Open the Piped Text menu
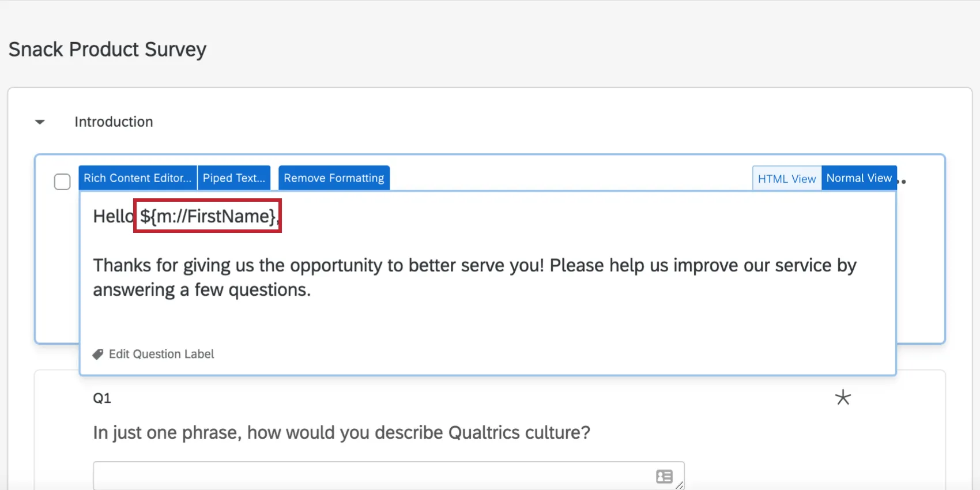The width and height of the screenshot is (980, 490). coord(233,178)
